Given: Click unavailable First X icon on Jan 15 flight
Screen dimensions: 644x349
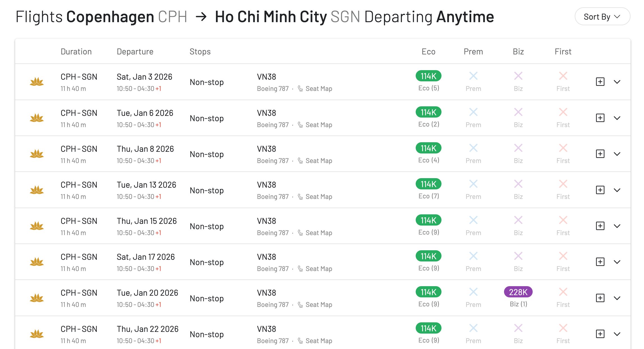Looking at the screenshot, I should [563, 220].
